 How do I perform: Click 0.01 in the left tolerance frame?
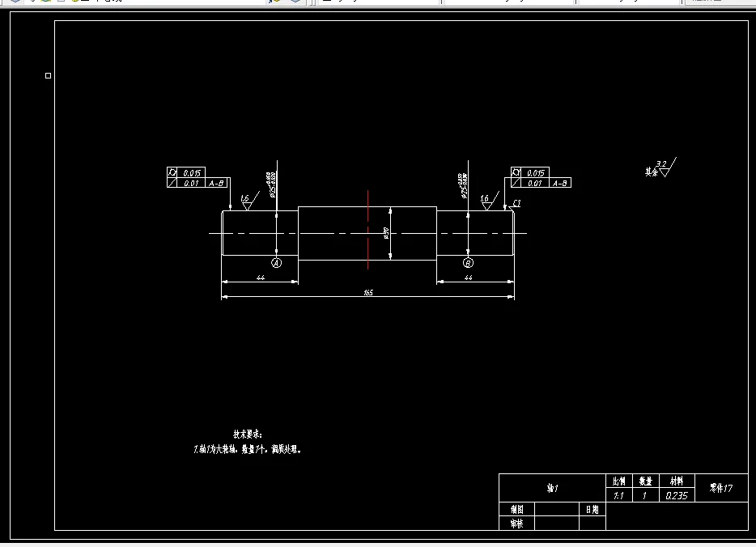pyautogui.click(x=191, y=183)
